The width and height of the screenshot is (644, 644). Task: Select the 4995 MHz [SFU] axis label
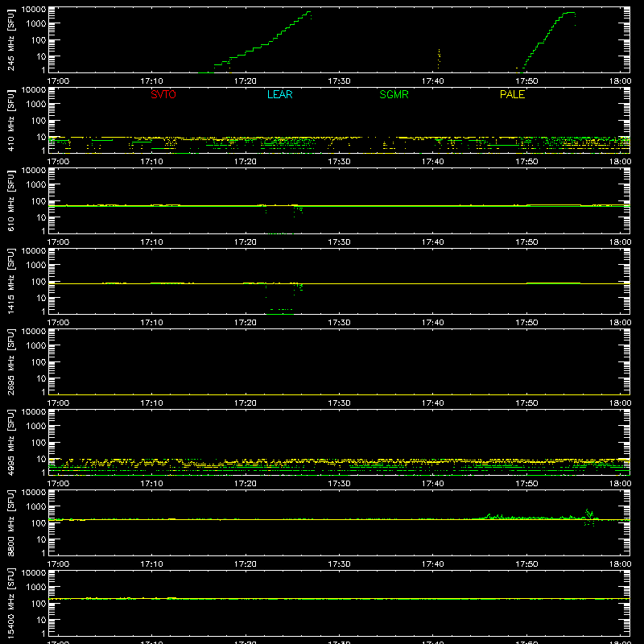10,443
